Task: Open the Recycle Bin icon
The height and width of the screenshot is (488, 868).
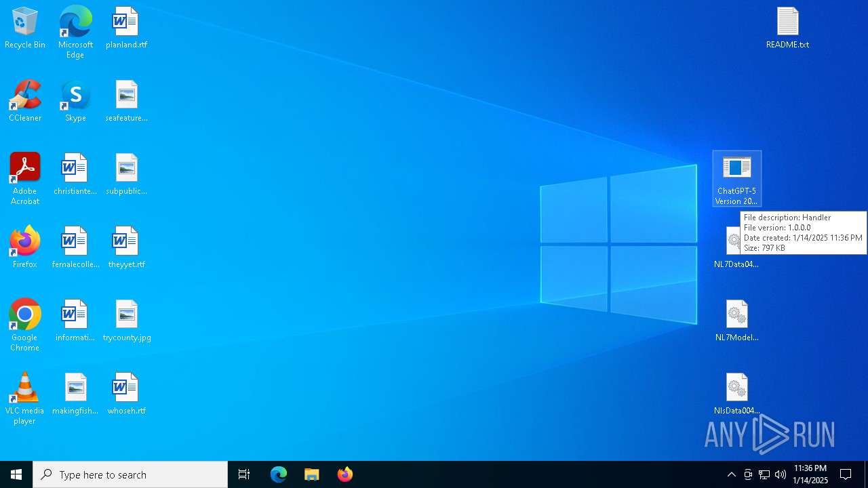Action: tap(25, 28)
